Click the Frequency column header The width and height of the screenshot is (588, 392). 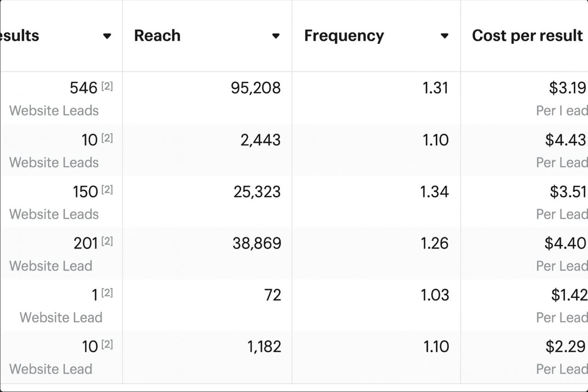[344, 36]
